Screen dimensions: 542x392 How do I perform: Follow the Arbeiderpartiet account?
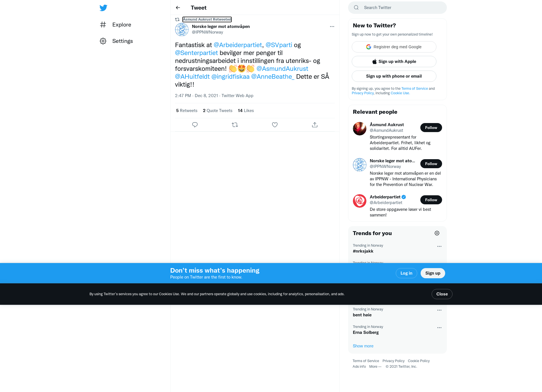[431, 200]
